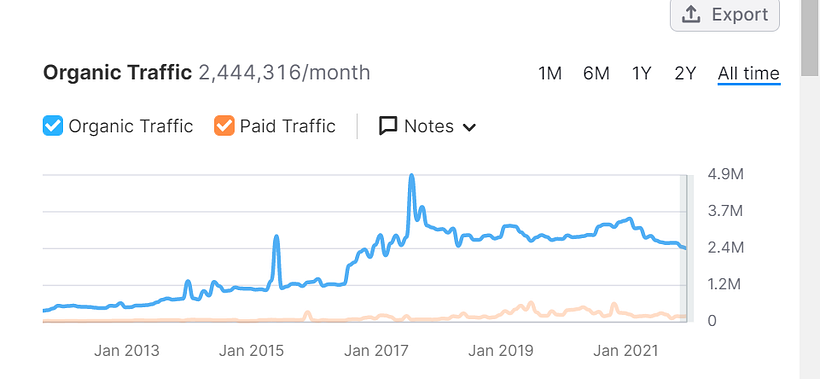Click the Organic Traffic 2,444,316/month heading
Viewport: 820px width, 379px height.
[207, 73]
